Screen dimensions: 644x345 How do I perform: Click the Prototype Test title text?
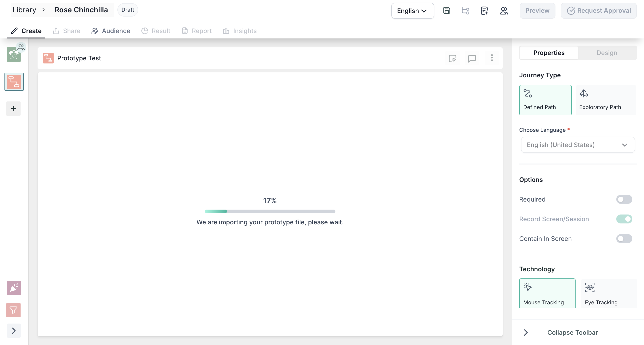coord(79,58)
